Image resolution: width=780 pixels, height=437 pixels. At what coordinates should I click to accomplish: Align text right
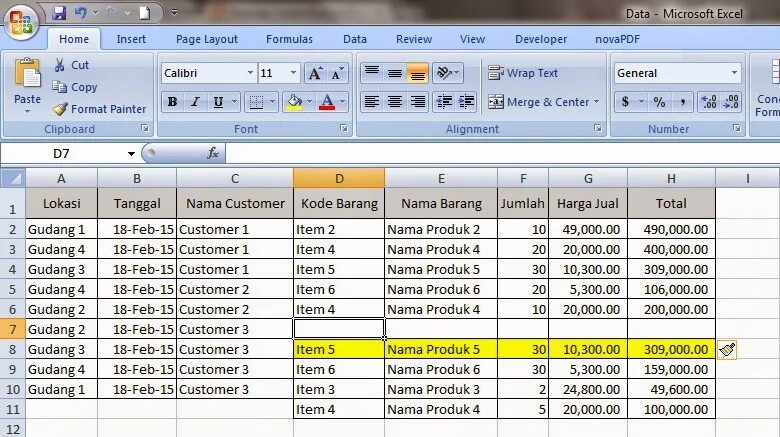(417, 102)
